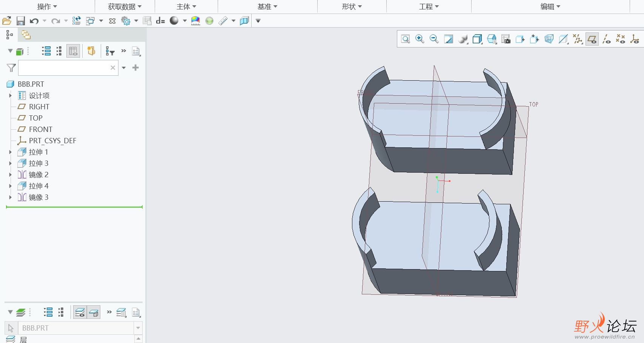The width and height of the screenshot is (644, 343).
Task: Click the Zoom Out magnifier icon
Action: 434,39
